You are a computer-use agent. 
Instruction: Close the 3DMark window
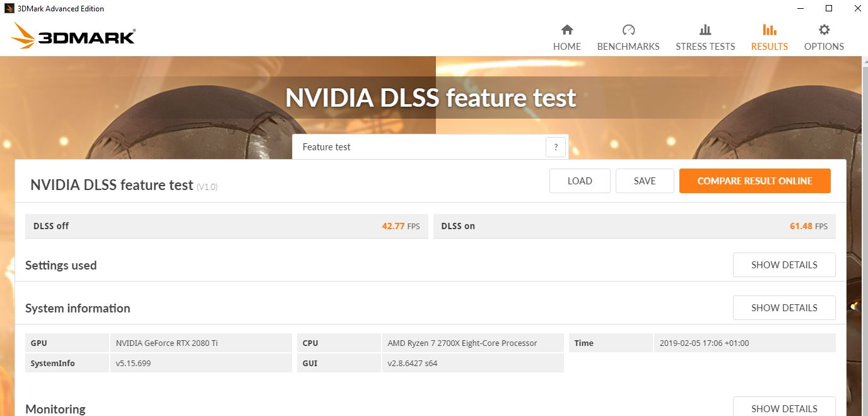pyautogui.click(x=857, y=9)
